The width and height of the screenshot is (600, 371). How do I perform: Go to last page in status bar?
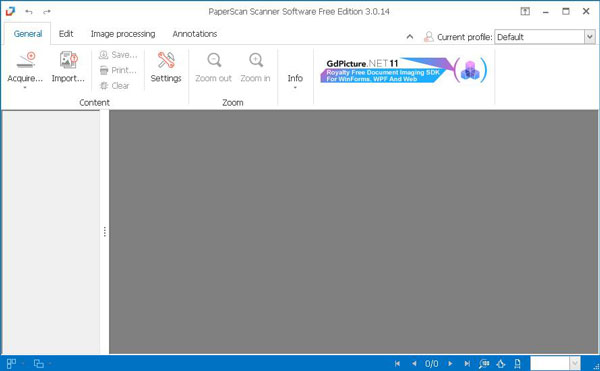pos(467,364)
